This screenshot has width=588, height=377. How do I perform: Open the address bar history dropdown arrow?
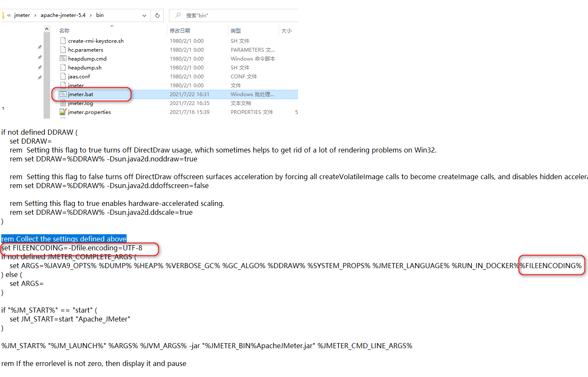coord(144,15)
